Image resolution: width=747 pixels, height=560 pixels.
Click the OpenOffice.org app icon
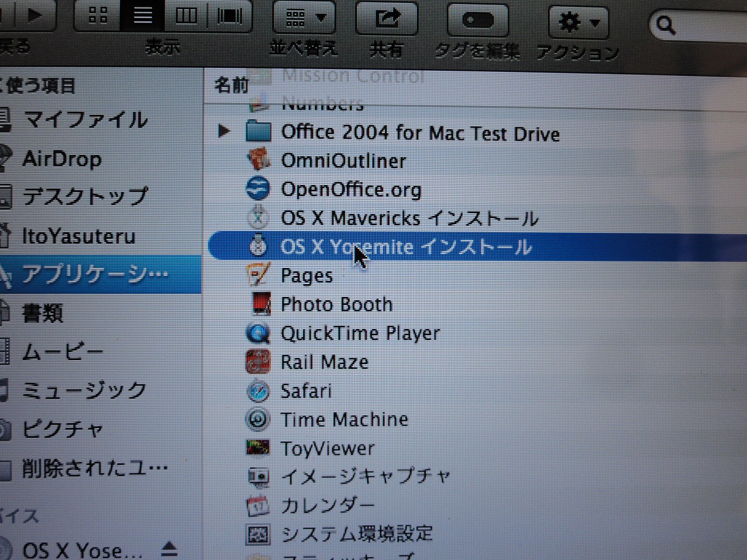(258, 188)
